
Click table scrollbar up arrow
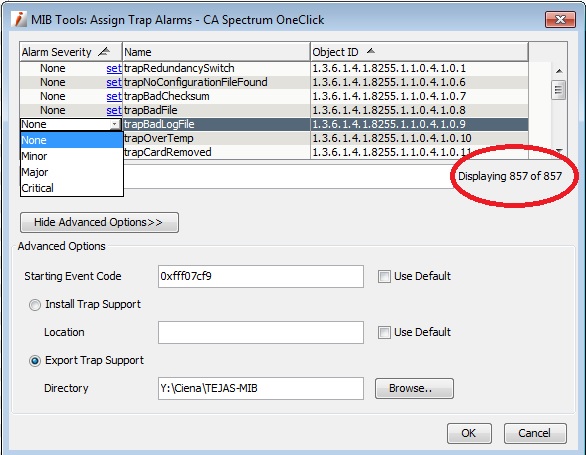tap(559, 71)
